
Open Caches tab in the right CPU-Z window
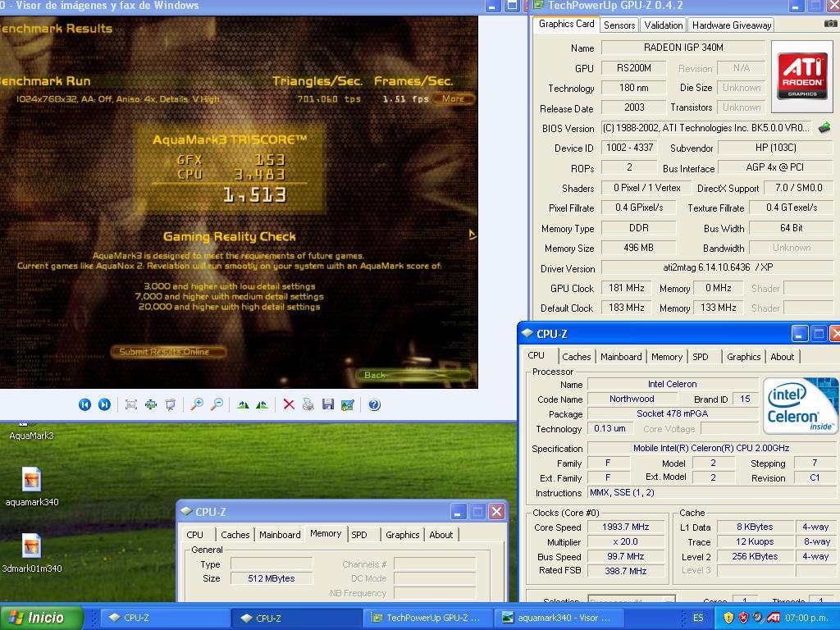click(x=577, y=357)
